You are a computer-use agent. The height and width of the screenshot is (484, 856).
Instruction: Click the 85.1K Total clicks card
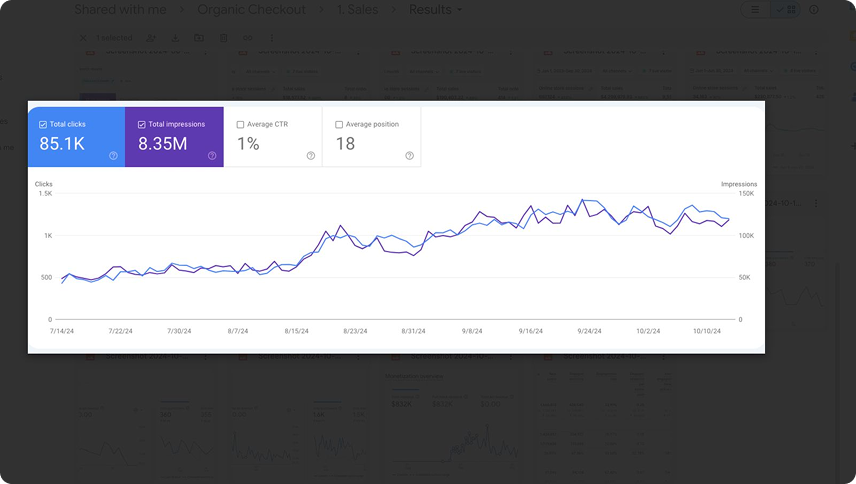point(76,137)
